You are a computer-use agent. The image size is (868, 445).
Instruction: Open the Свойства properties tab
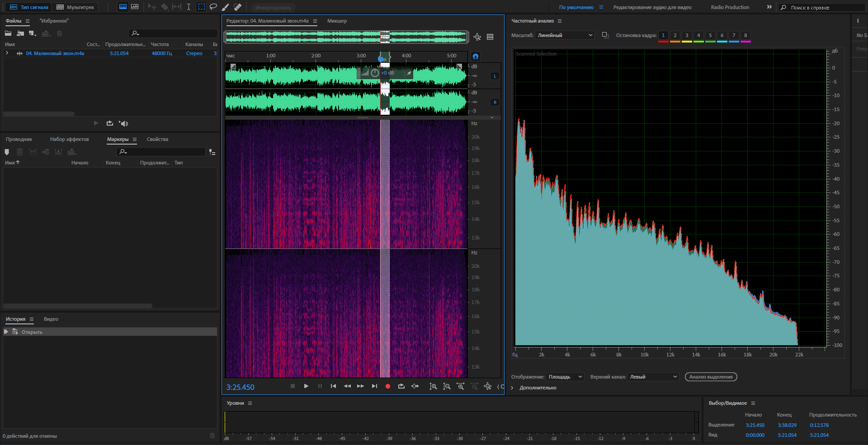[157, 139]
